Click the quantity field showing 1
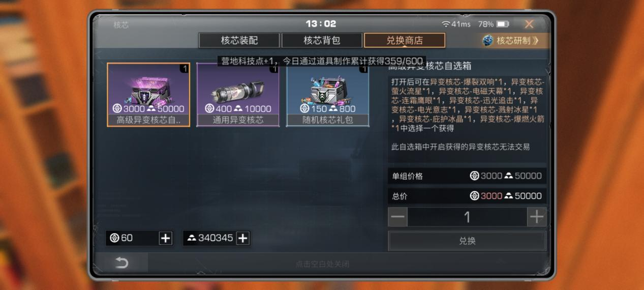Screen dimensions: 644x290 467,217
